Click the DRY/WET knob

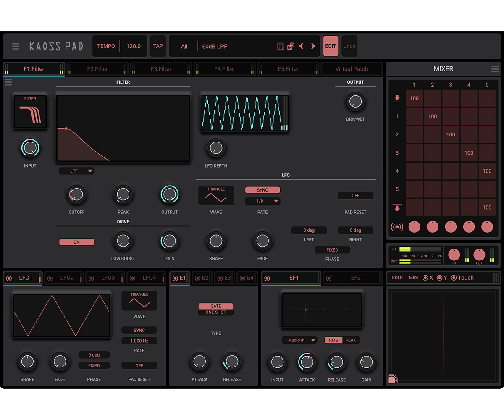pos(355,101)
